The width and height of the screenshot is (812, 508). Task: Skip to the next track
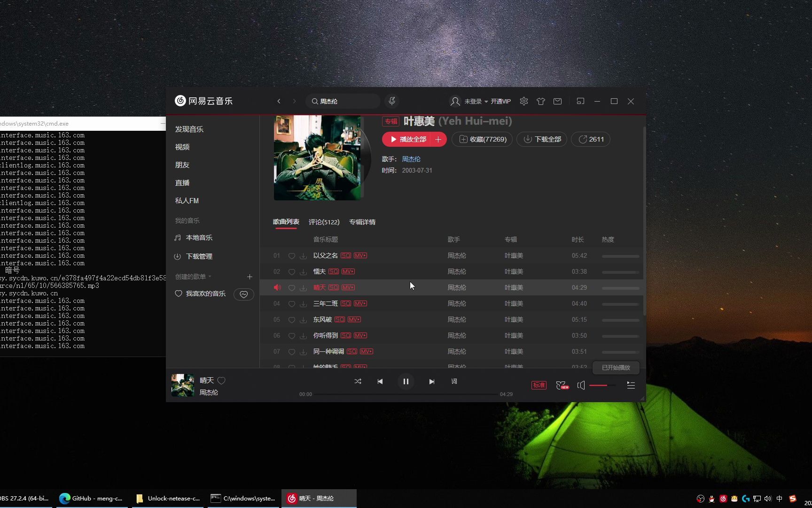click(x=432, y=381)
